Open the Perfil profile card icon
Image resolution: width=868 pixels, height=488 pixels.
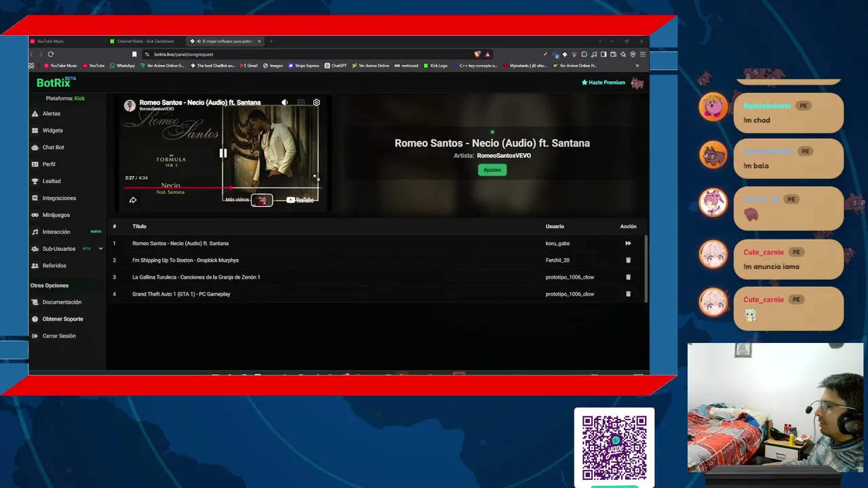(x=35, y=164)
